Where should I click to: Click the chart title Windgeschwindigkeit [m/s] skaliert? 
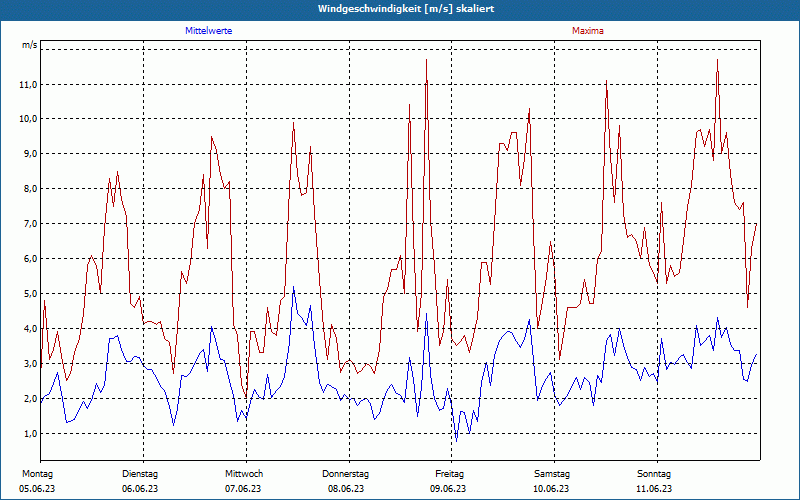pyautogui.click(x=406, y=9)
